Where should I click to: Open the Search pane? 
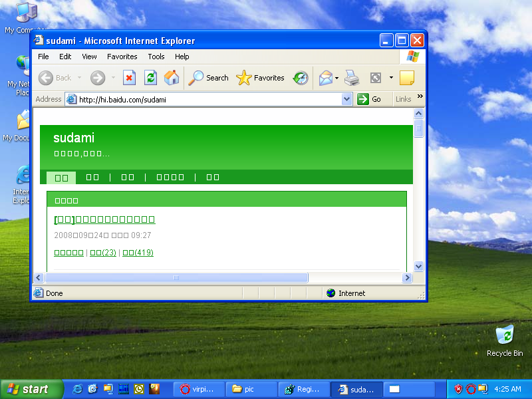pyautogui.click(x=208, y=78)
